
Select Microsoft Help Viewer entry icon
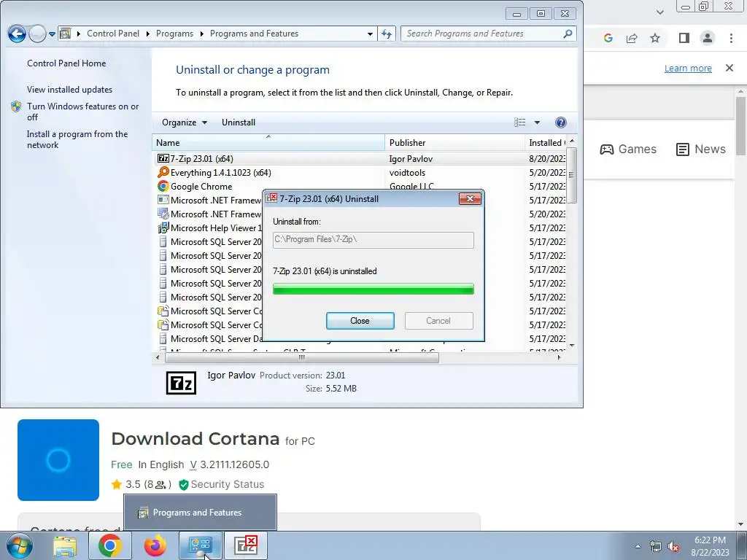[x=163, y=227]
